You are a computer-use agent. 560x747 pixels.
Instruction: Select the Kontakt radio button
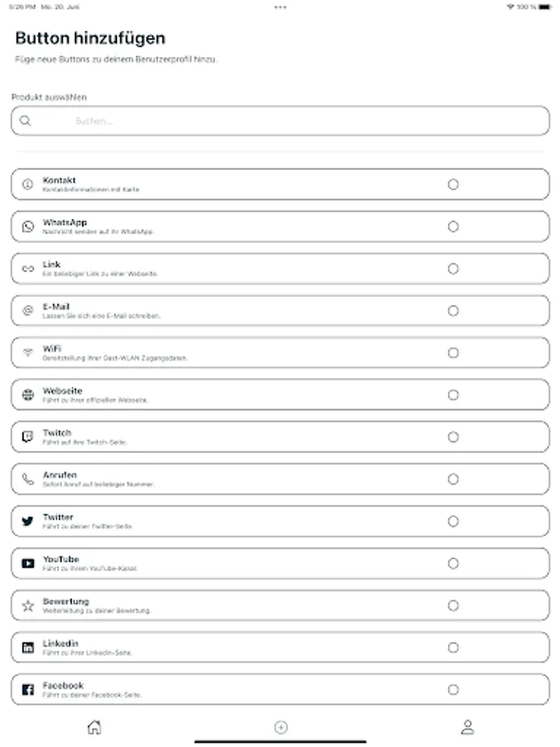(x=453, y=184)
